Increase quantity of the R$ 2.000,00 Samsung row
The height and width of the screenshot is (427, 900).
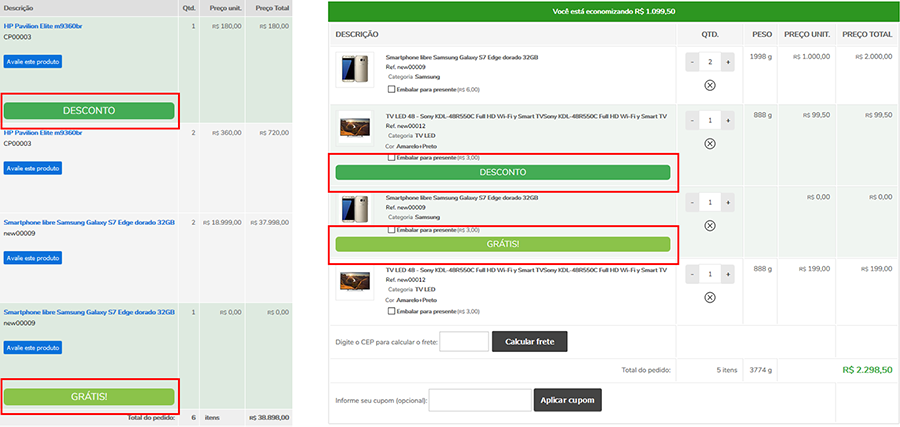click(x=728, y=62)
